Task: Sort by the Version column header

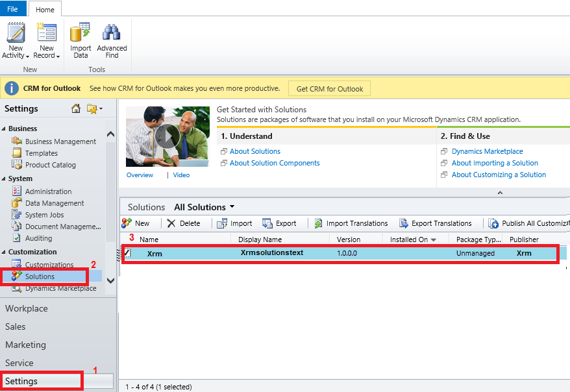Action: click(349, 239)
